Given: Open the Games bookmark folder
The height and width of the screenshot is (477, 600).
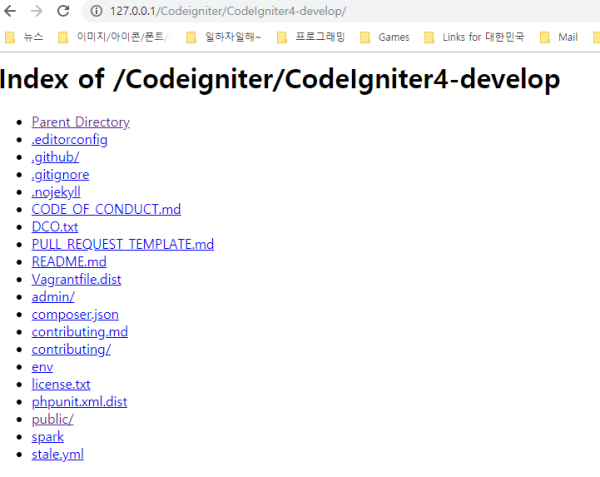Looking at the screenshot, I should pyautogui.click(x=384, y=38).
